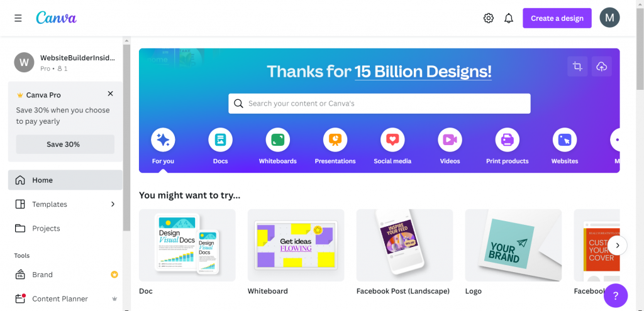Viewport: 644px width, 311px height.
Task: Expand the Templates submenu arrow
Action: [x=113, y=204]
